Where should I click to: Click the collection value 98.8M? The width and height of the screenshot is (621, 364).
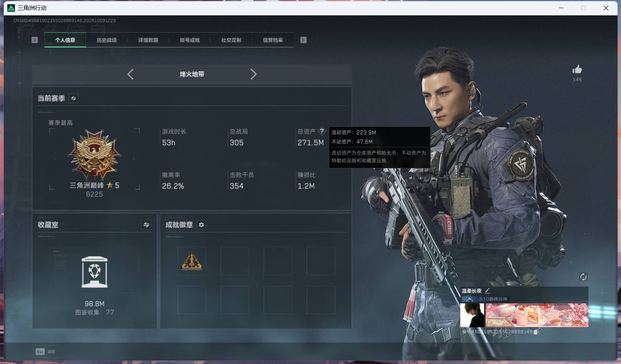94,304
